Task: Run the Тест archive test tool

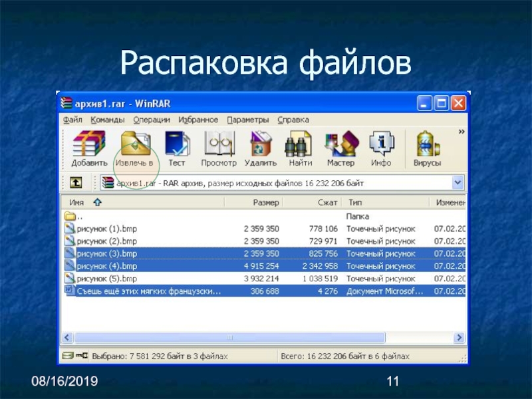Action: [177, 148]
